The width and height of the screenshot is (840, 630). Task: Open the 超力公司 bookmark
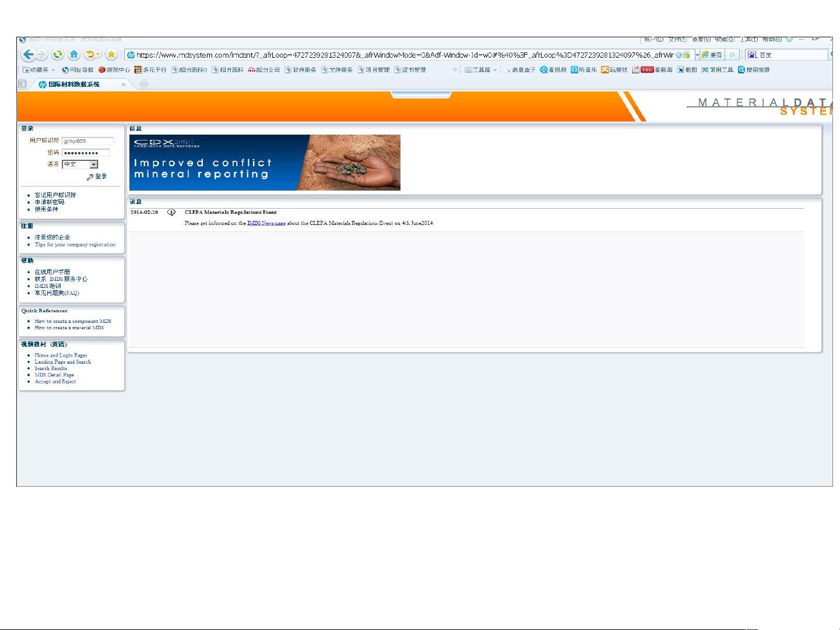click(264, 70)
